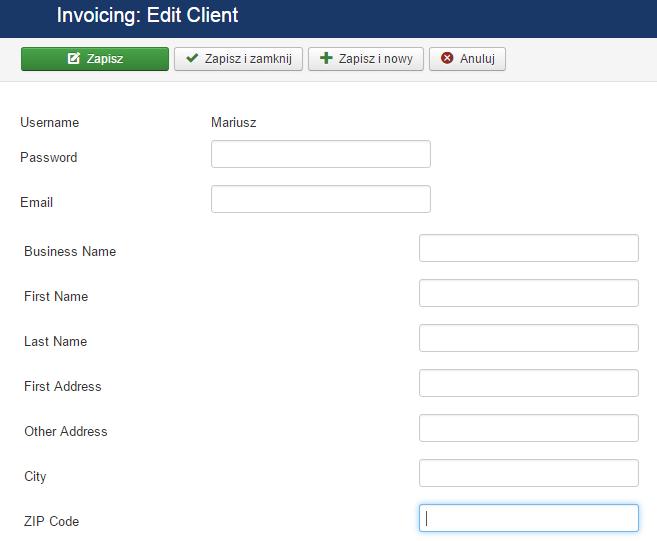The width and height of the screenshot is (657, 541).
Task: Save the client with the Zapisz button
Action: (x=95, y=59)
